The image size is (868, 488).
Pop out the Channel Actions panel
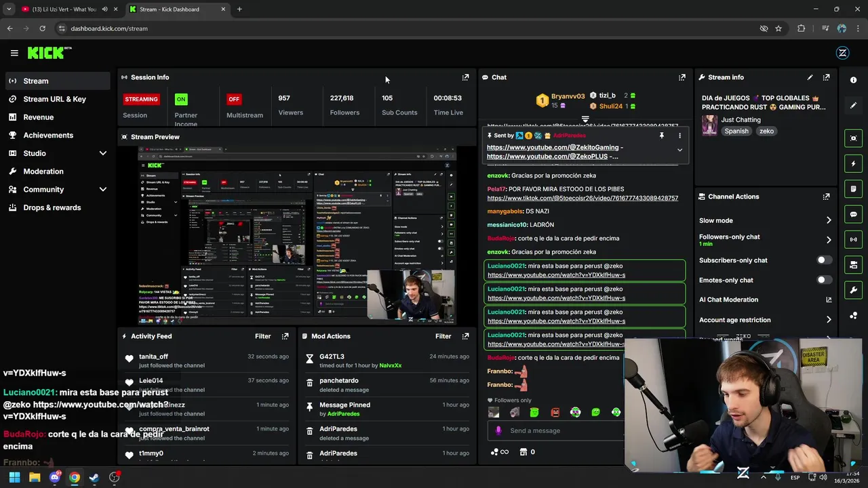click(x=826, y=197)
